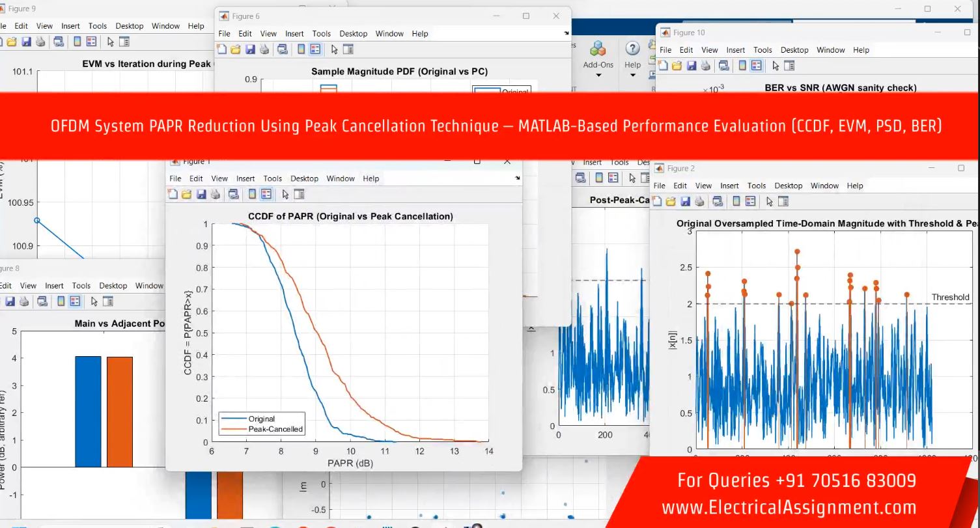Open Desktop menu in Figure 9
Screen dimensions: 980x528
click(129, 26)
